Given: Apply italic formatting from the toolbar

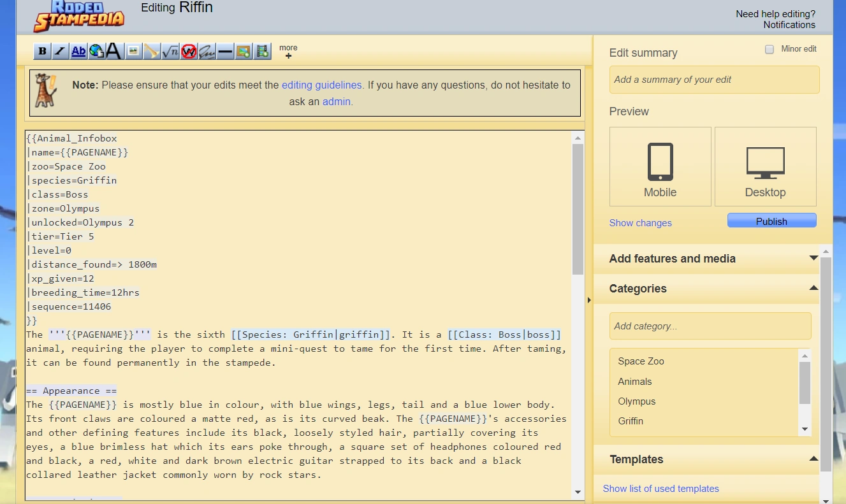Looking at the screenshot, I should point(60,52).
